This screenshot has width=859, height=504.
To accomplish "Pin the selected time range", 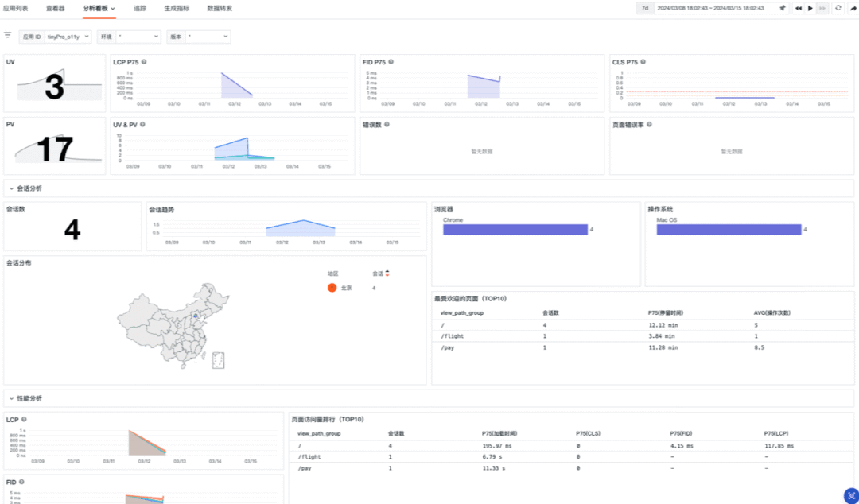I will click(783, 8).
